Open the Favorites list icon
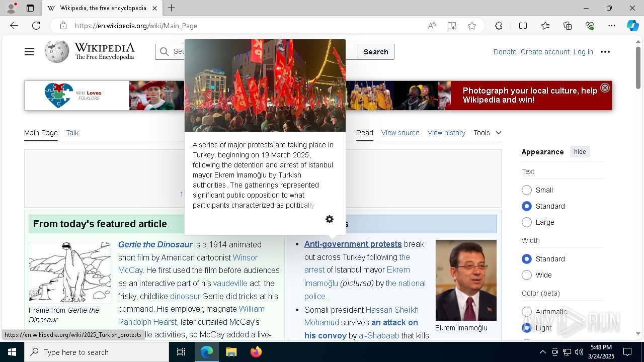 coord(545,26)
